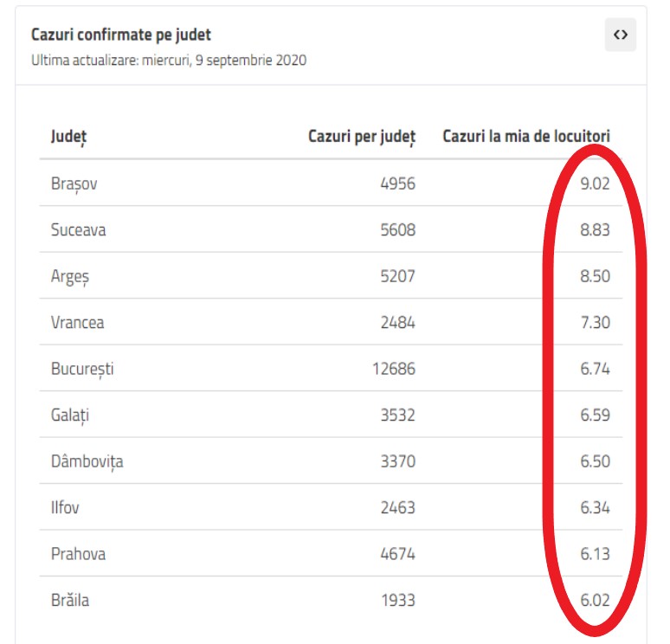Select the Galați county name
Screen dimensions: 670x644
coord(70,415)
